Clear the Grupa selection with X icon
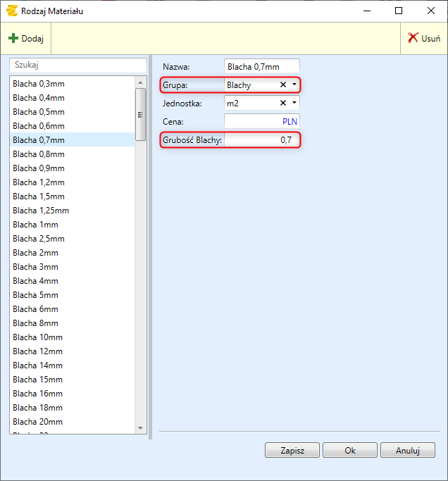 click(283, 85)
